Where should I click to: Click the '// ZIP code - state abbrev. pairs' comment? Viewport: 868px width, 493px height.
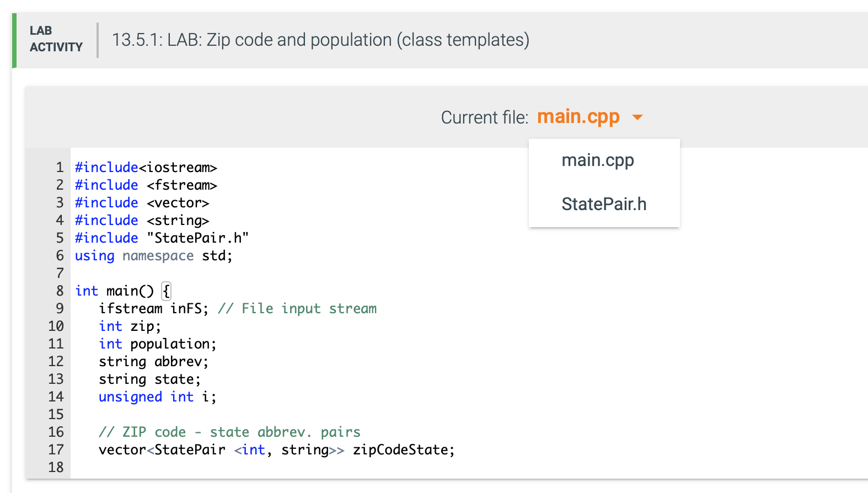(229, 432)
